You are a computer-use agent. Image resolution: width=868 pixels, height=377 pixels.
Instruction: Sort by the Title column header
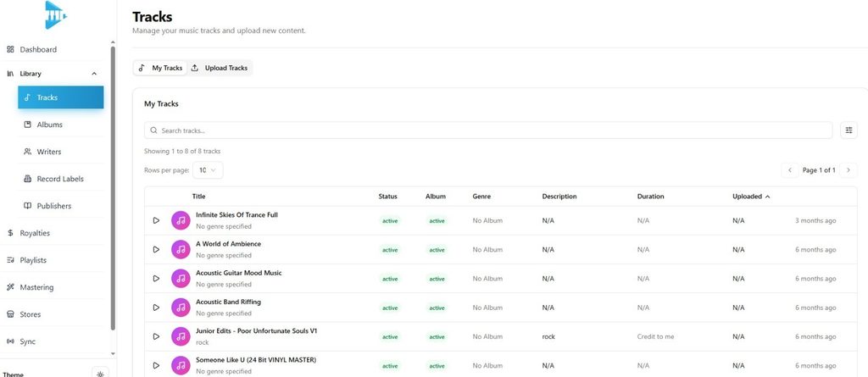(198, 197)
